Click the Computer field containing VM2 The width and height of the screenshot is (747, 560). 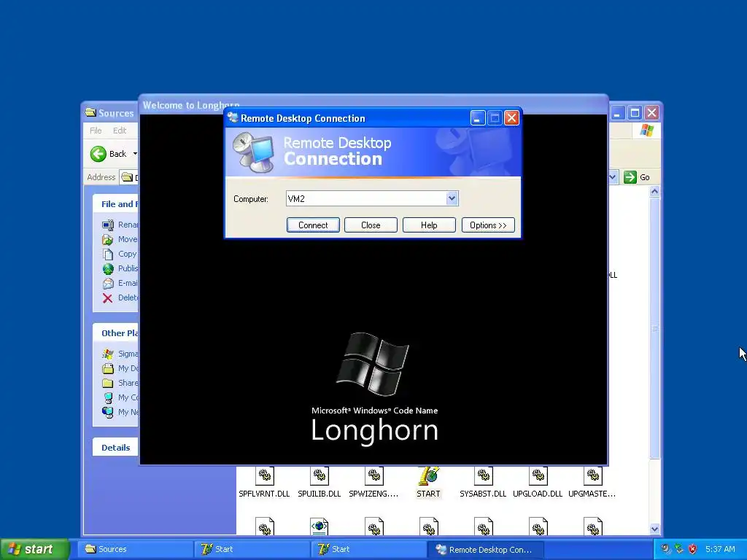click(x=372, y=198)
